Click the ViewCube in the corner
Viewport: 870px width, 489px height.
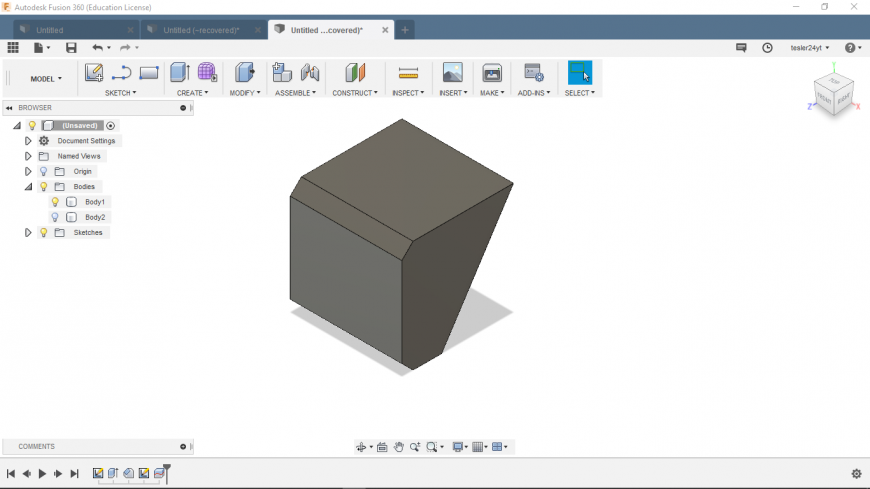pos(832,95)
